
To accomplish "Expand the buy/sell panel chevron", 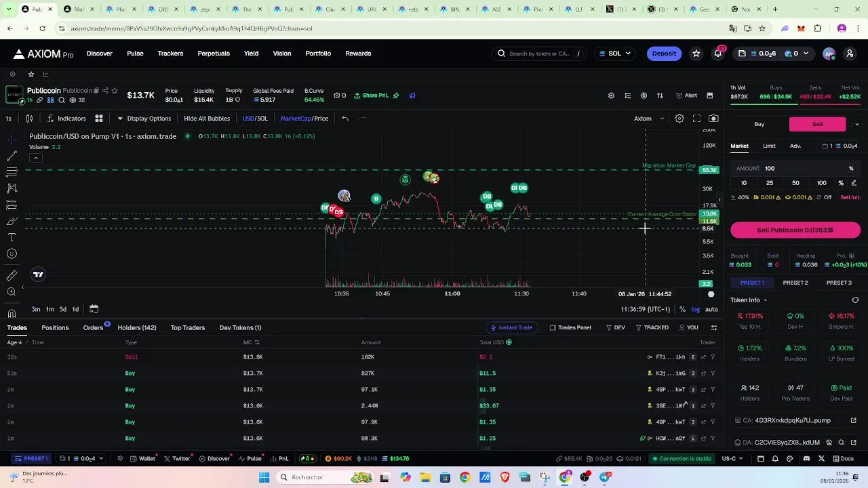I will point(856,124).
